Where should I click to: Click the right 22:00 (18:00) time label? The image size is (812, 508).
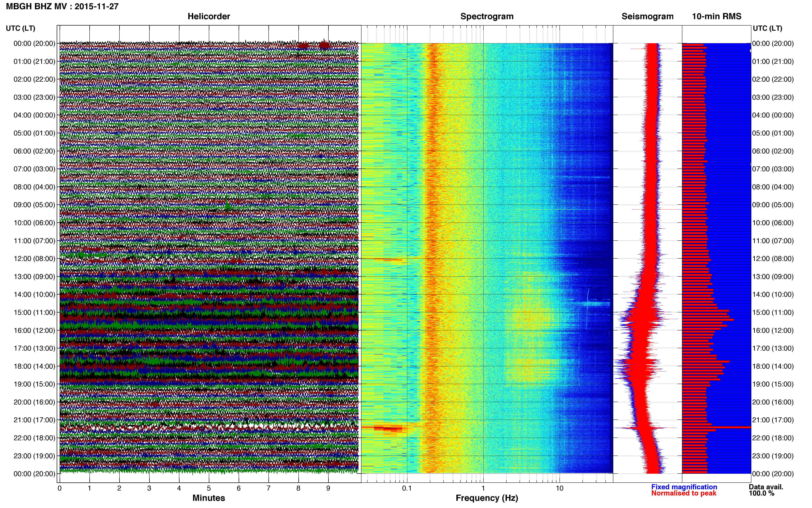773,438
